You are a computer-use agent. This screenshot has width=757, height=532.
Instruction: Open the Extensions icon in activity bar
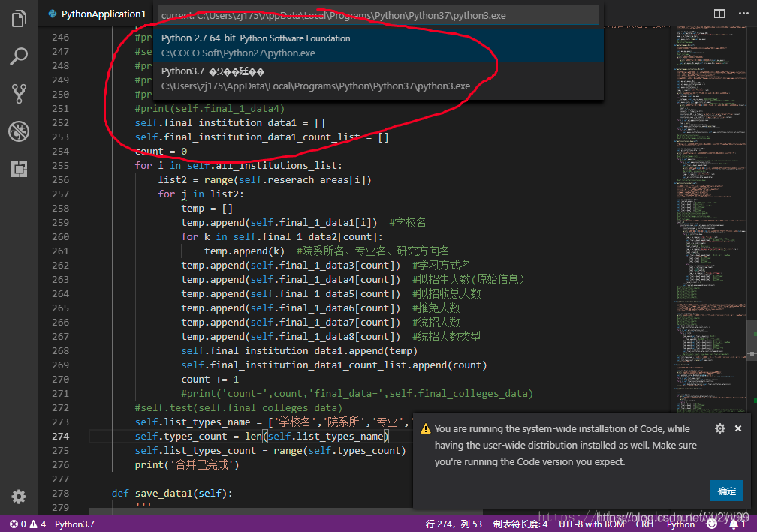(x=19, y=170)
